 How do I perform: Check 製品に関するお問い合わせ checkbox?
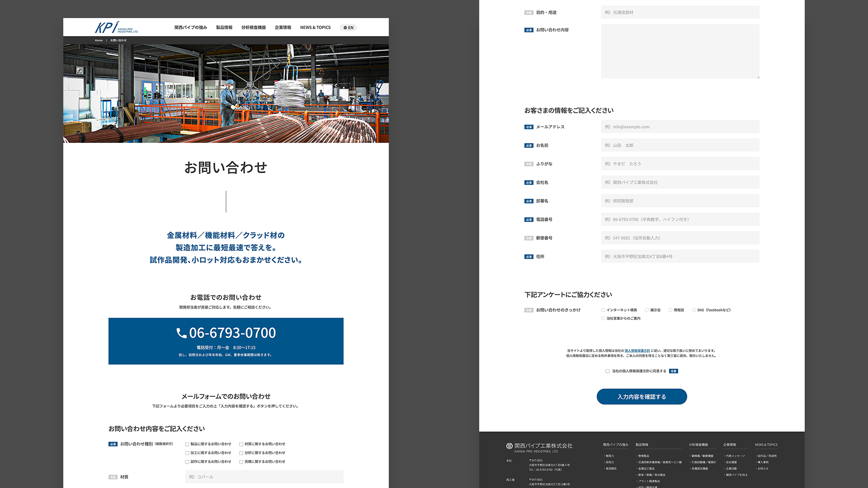187,444
